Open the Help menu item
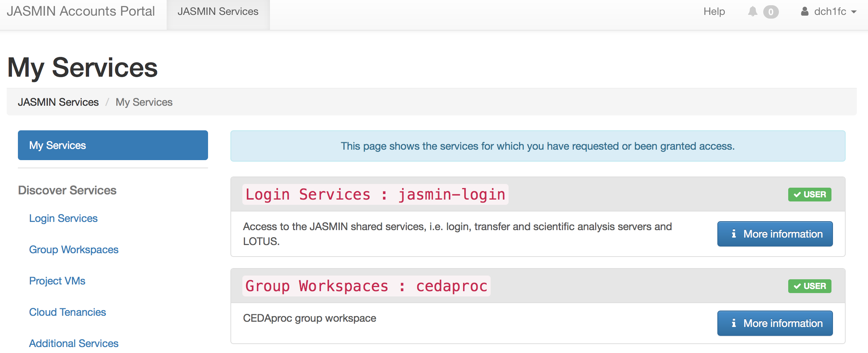 tap(714, 12)
